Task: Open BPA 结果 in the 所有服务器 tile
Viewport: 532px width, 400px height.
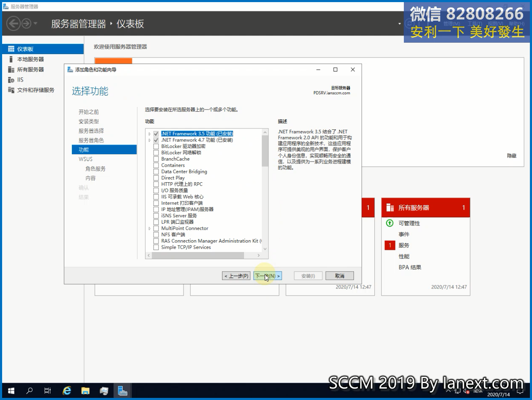Action: click(410, 267)
